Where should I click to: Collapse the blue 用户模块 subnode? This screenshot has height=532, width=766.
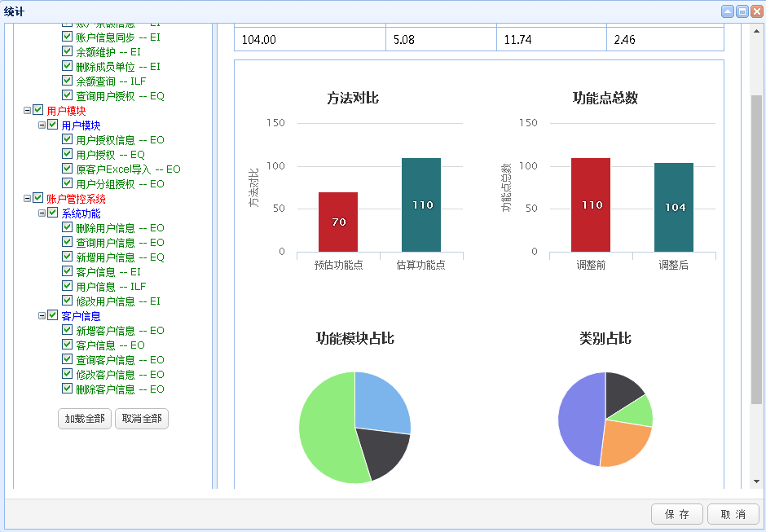tap(42, 125)
